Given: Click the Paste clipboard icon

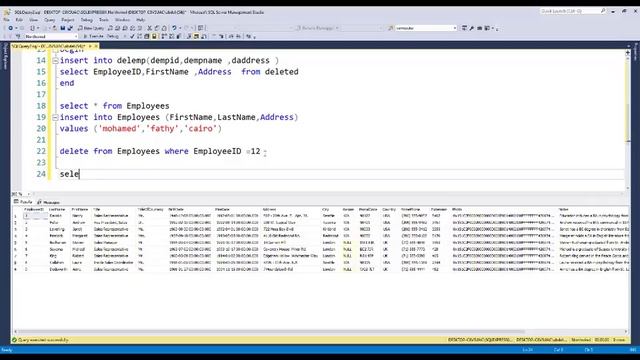Looking at the screenshot, I should [164, 28].
